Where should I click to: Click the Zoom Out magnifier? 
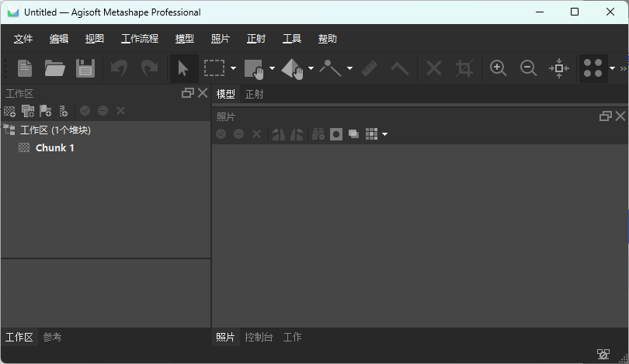(529, 68)
